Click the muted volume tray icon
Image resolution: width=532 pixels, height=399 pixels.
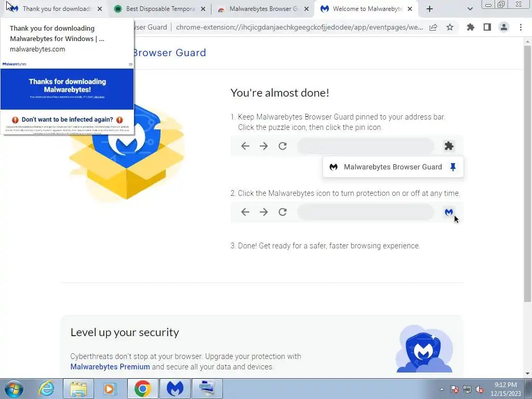480,389
